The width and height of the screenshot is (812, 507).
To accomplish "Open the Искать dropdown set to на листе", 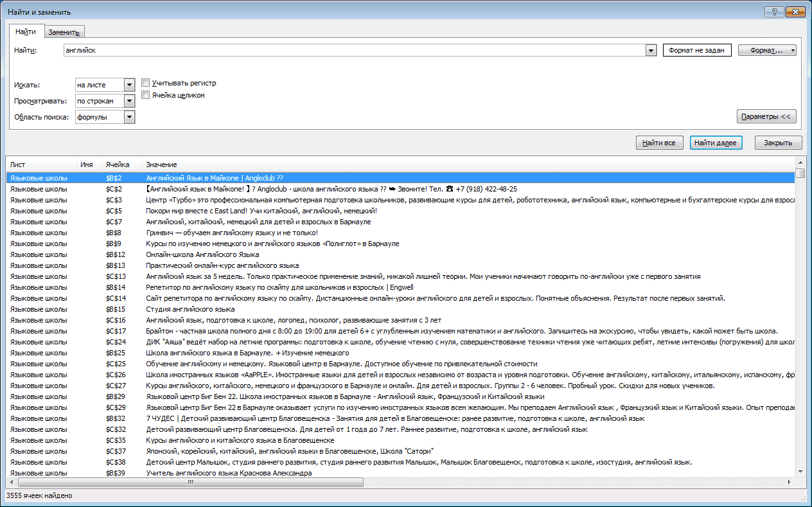I will coord(129,85).
